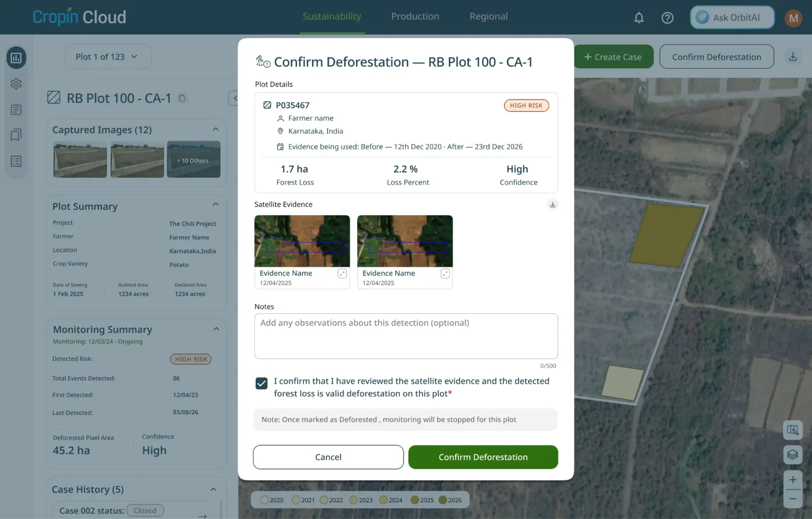The height and width of the screenshot is (519, 812).
Task: Open the help question mark icon
Action: click(x=667, y=18)
